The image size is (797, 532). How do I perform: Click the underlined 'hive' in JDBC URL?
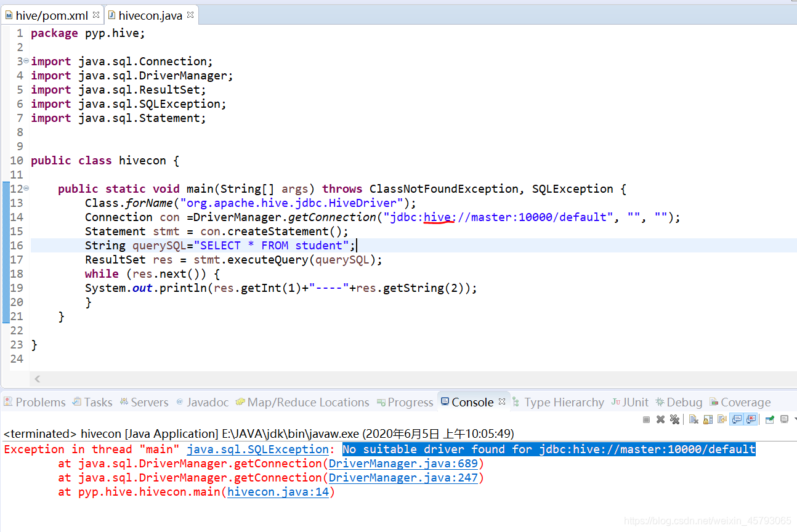pos(439,217)
